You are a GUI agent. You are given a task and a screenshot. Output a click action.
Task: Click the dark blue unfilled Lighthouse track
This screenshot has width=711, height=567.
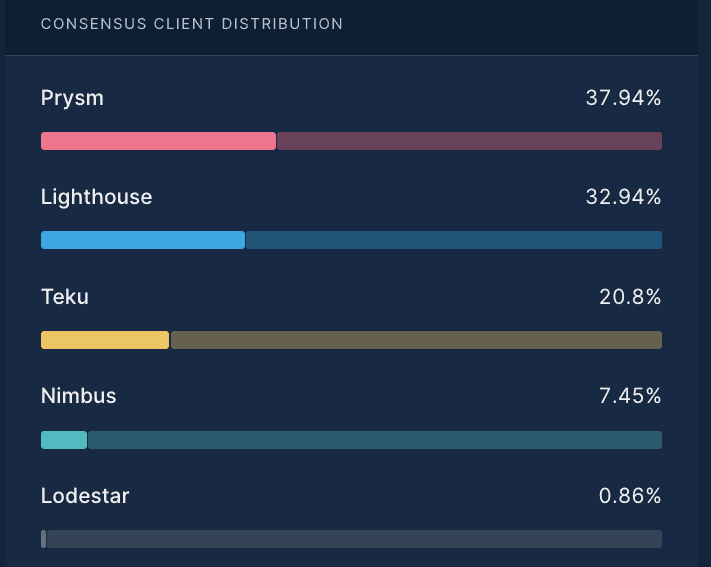click(453, 240)
